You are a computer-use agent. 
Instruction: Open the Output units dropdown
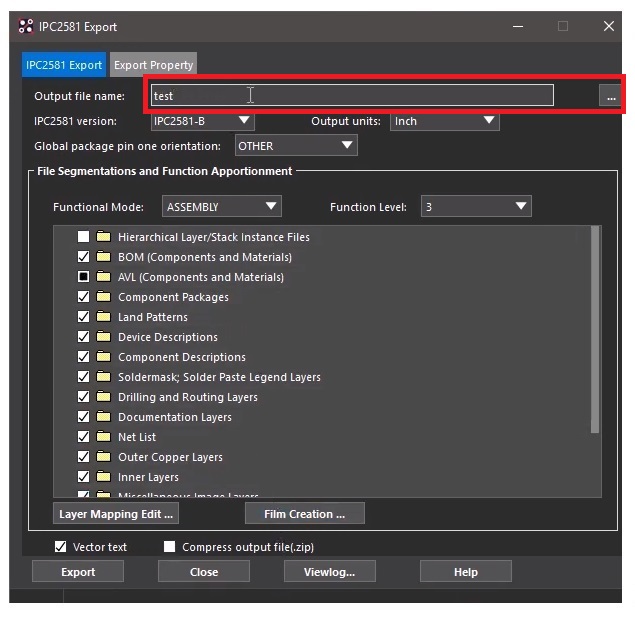click(x=445, y=121)
